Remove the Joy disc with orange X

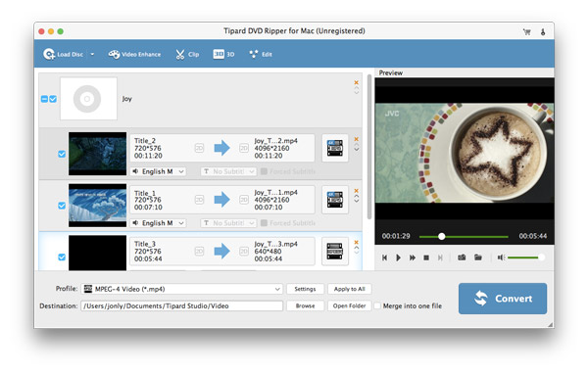pos(357,82)
